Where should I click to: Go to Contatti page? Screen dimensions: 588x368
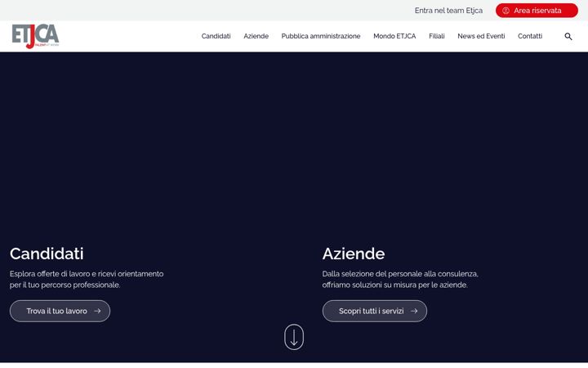coord(530,36)
